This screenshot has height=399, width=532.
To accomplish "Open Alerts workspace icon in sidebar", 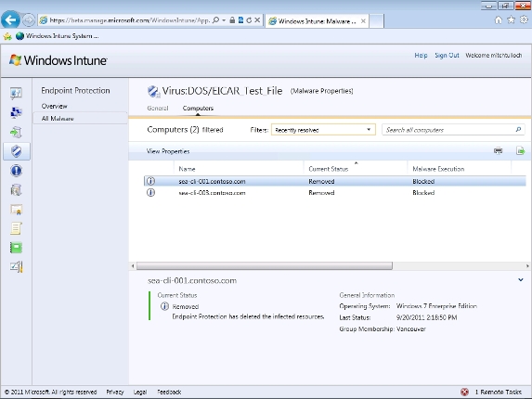I will click(16, 171).
